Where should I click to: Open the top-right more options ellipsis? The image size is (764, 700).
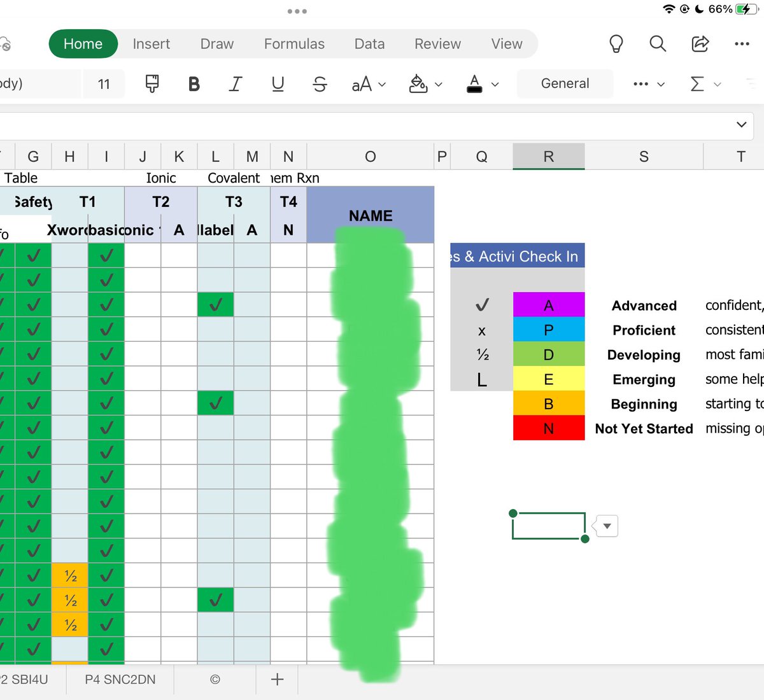(x=742, y=44)
